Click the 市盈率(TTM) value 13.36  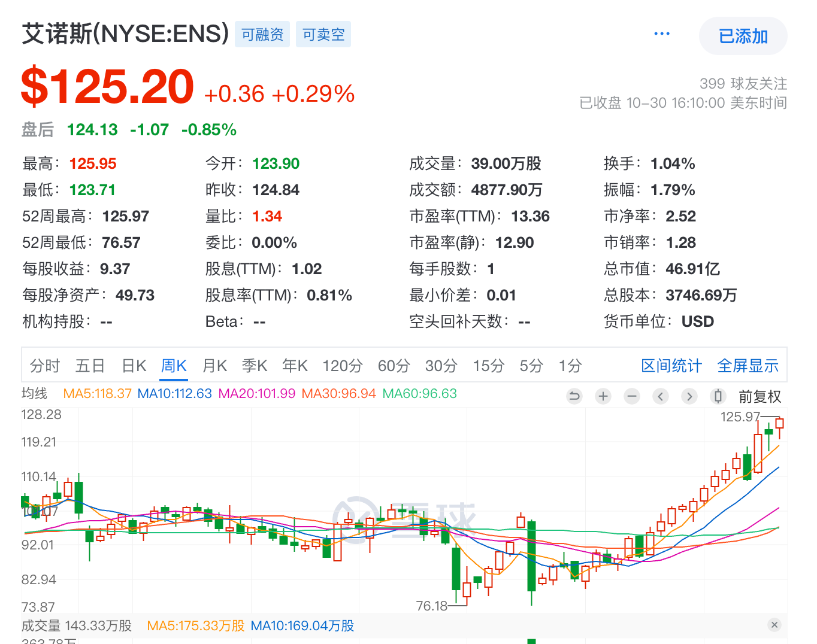(x=530, y=216)
